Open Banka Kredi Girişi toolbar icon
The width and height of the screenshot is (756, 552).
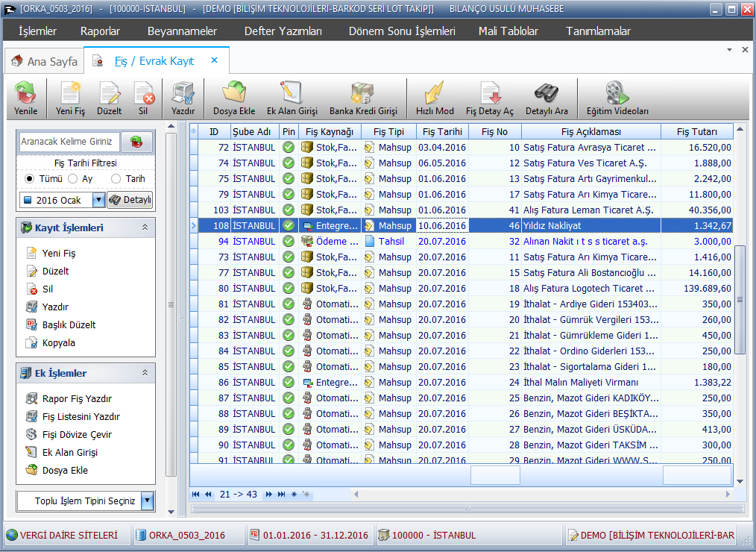pos(363,98)
